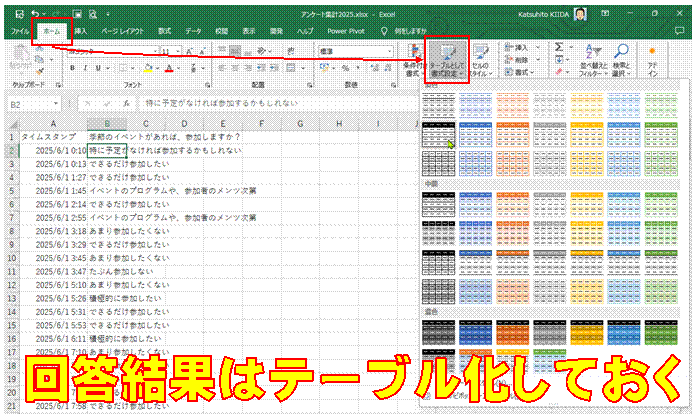Click the Save icon in quick access toolbar
This screenshot has height=414, width=698.
click(20, 14)
